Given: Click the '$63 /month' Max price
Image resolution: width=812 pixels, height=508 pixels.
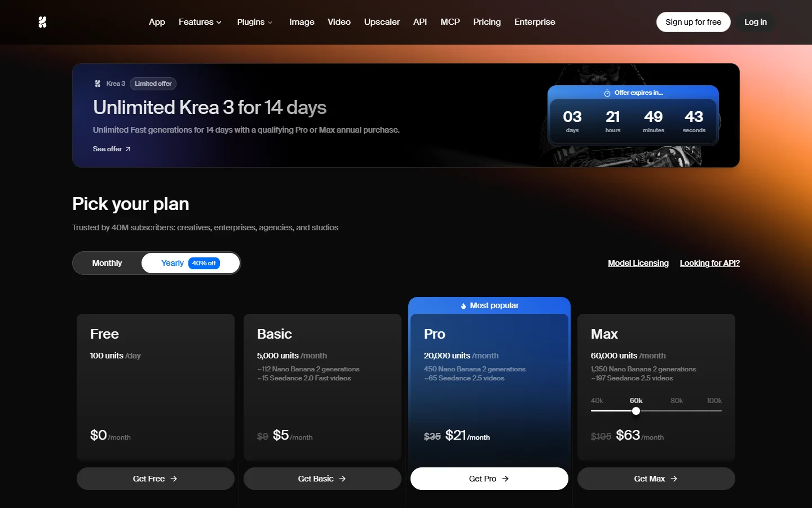Looking at the screenshot, I should pyautogui.click(x=640, y=435).
